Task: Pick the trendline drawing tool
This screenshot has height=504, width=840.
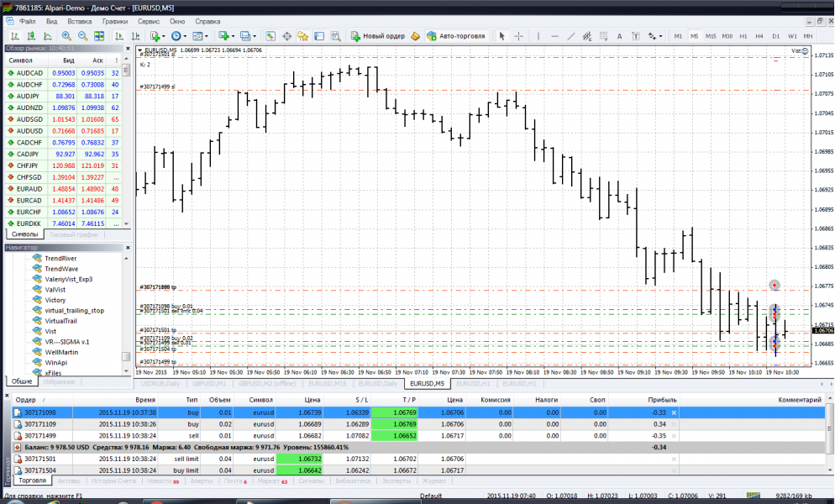Action: point(571,36)
